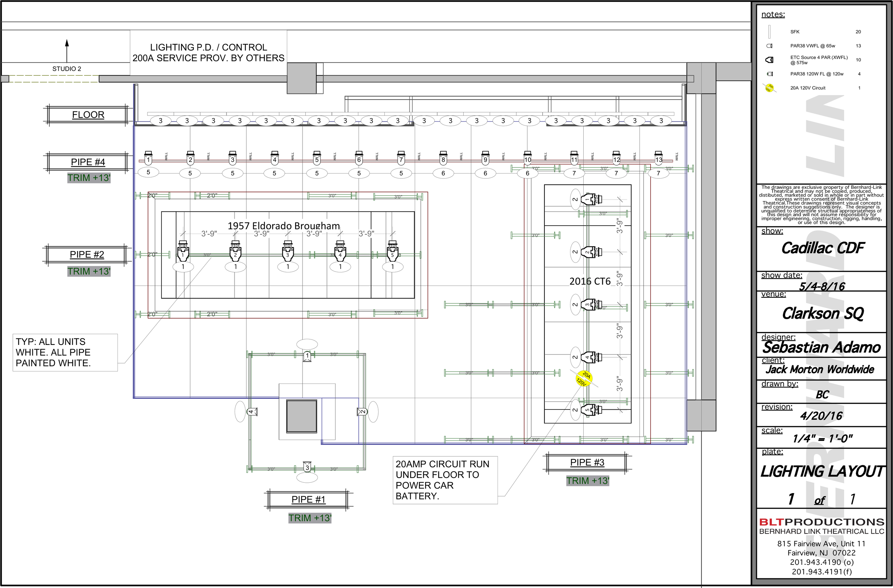
Task: Click the address '815 Fairview Ave, Unit 11'
Action: [821, 543]
